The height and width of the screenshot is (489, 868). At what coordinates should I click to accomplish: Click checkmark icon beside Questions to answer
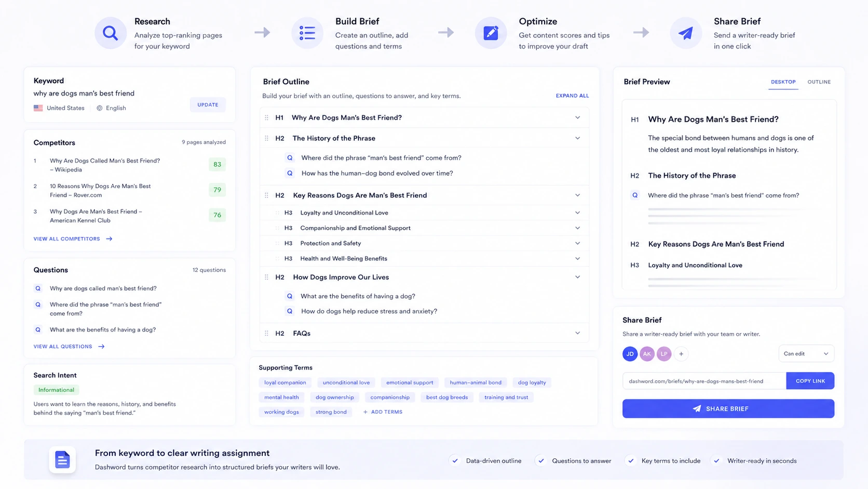[x=541, y=460]
